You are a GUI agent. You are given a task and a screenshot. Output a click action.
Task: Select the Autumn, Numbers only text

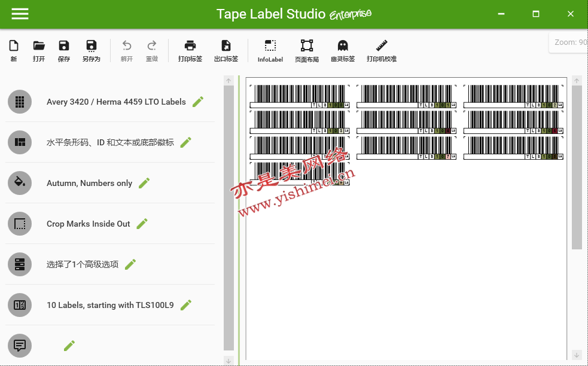(89, 184)
